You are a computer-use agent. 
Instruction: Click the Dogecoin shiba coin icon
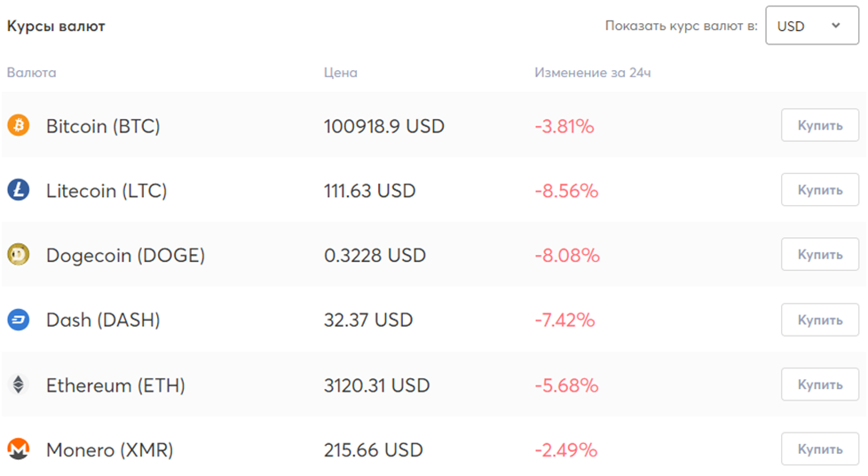click(19, 255)
